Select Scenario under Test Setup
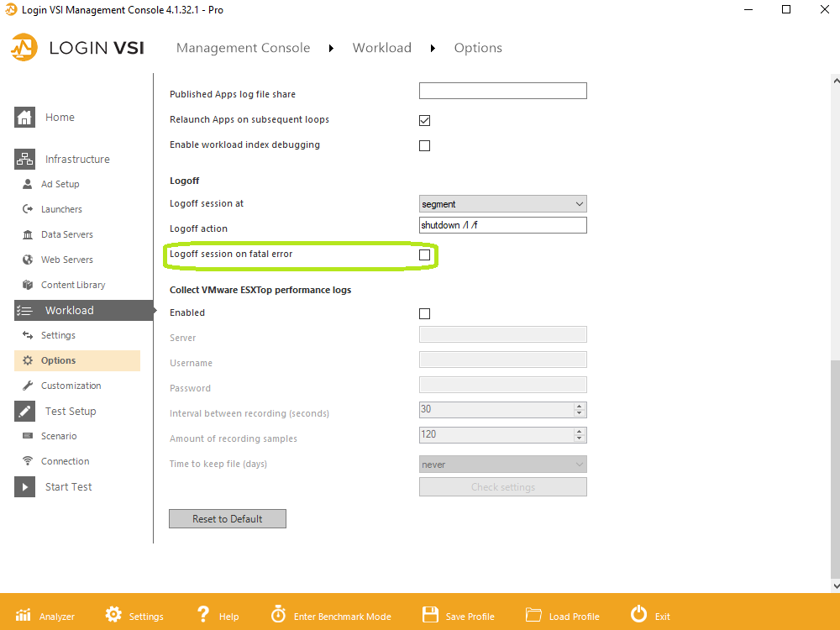The width and height of the screenshot is (840, 630). pyautogui.click(x=59, y=436)
